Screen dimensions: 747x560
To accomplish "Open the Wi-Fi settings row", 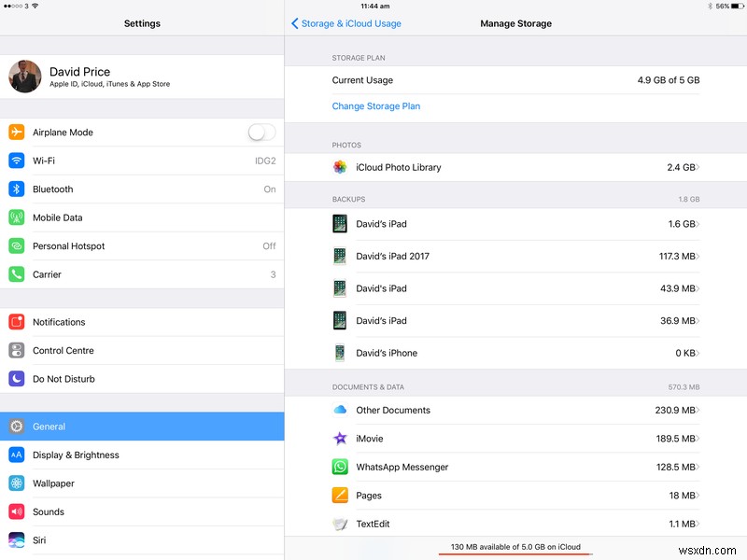I will (x=142, y=161).
